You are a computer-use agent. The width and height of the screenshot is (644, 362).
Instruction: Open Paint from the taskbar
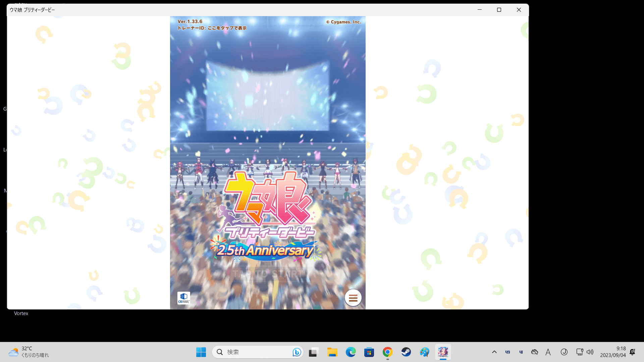(x=424, y=352)
